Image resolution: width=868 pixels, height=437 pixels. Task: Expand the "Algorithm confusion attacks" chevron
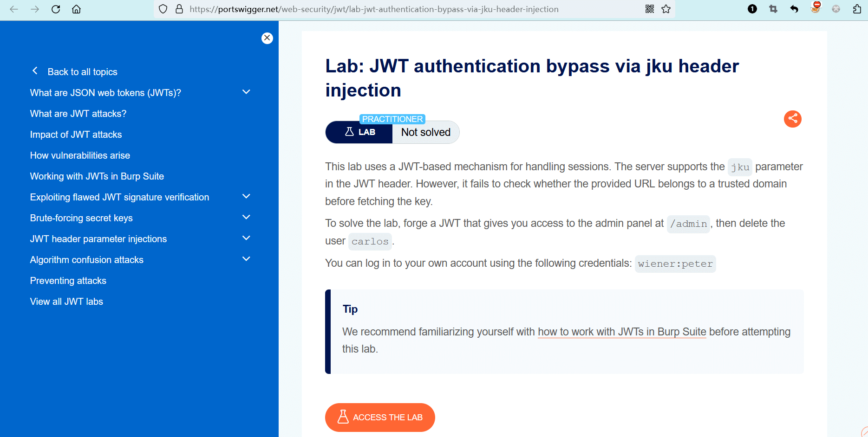pos(246,259)
